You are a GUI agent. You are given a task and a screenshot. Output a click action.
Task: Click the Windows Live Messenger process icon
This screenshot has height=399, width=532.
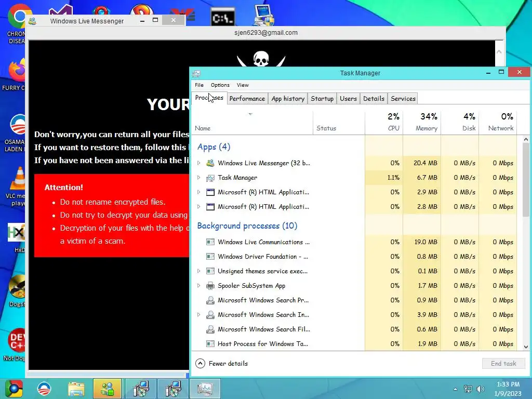[x=210, y=163]
